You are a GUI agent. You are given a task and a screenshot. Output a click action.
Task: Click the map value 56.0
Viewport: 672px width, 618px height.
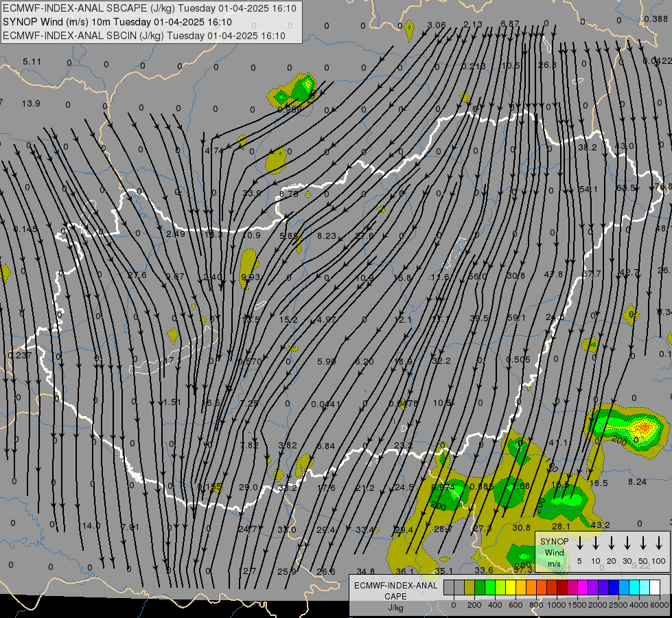click(x=478, y=277)
